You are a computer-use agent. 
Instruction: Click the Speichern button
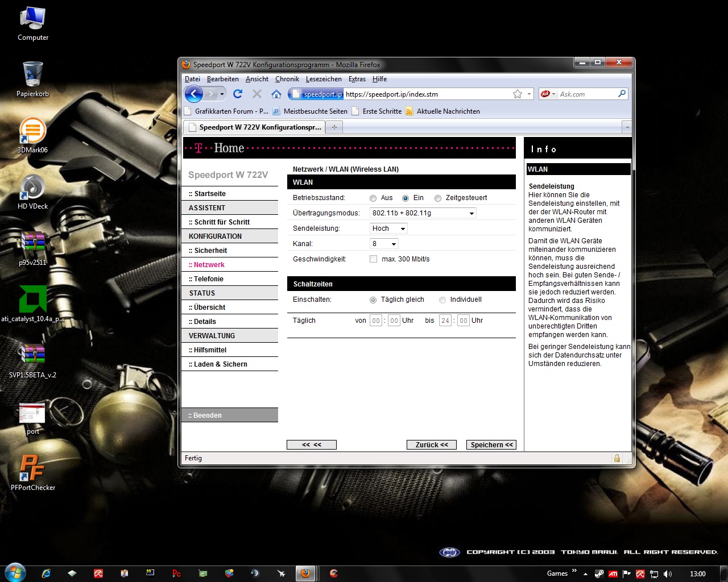491,445
